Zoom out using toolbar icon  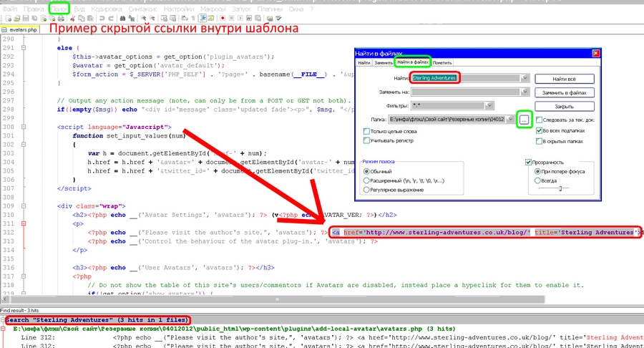coord(152,19)
